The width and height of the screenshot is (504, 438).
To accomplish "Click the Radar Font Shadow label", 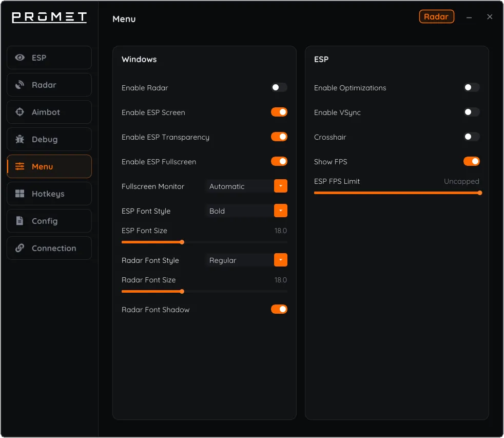I will tap(156, 310).
